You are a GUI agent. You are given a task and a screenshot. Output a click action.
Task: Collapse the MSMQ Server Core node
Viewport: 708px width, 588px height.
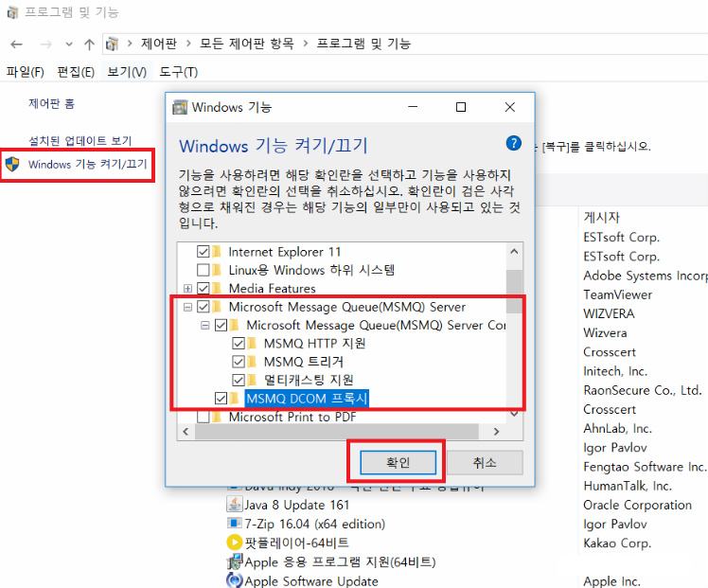coord(205,325)
